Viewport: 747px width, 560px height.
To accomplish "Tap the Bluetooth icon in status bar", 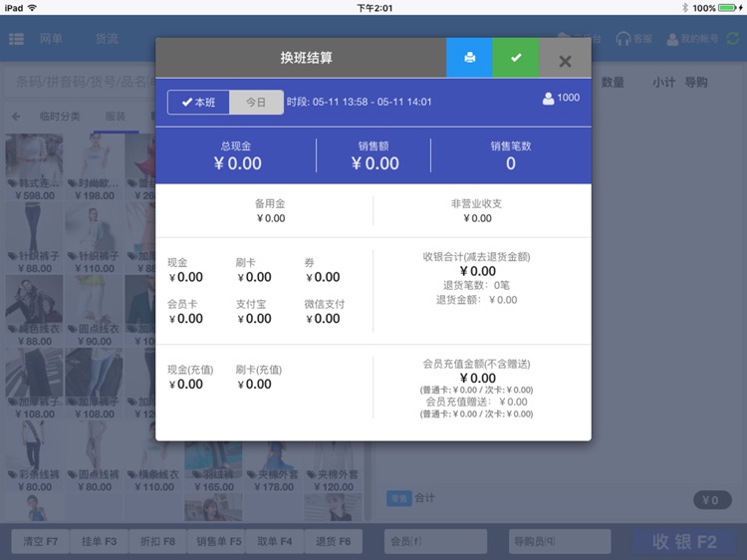I will 685,8.
